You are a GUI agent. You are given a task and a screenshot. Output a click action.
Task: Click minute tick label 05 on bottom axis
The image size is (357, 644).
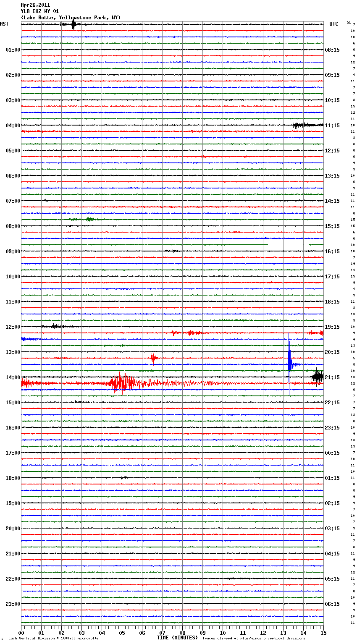[x=122, y=633]
